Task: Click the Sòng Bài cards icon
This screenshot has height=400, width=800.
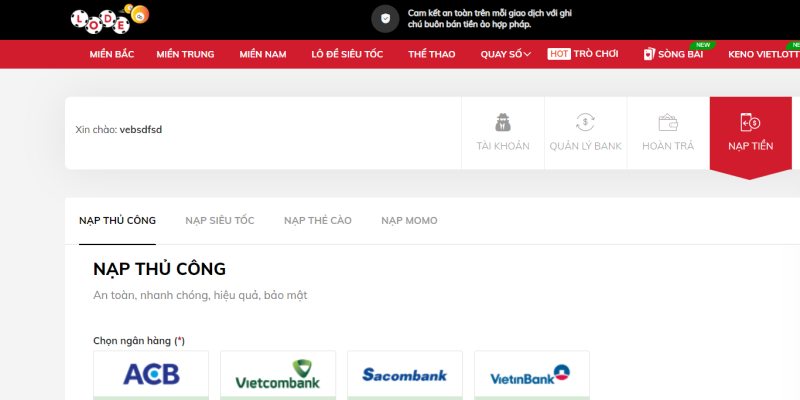Action: click(649, 54)
